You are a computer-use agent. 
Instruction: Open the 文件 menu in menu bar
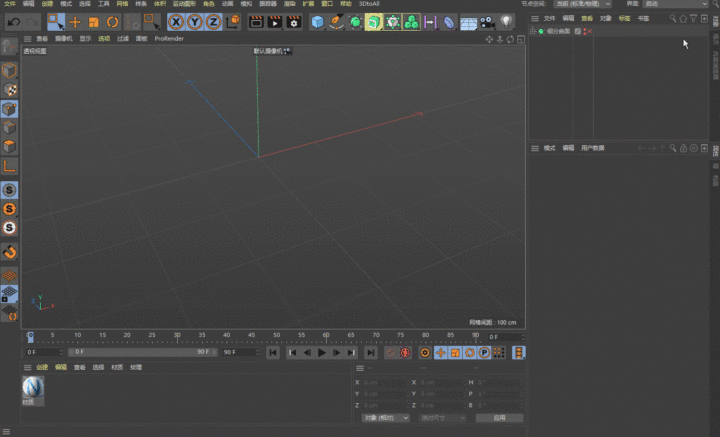(9, 4)
